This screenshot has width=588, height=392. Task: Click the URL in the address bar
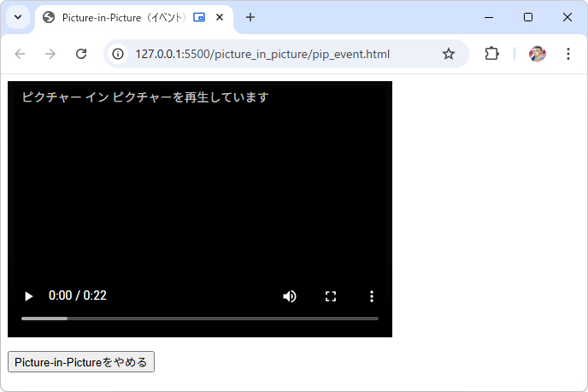262,54
